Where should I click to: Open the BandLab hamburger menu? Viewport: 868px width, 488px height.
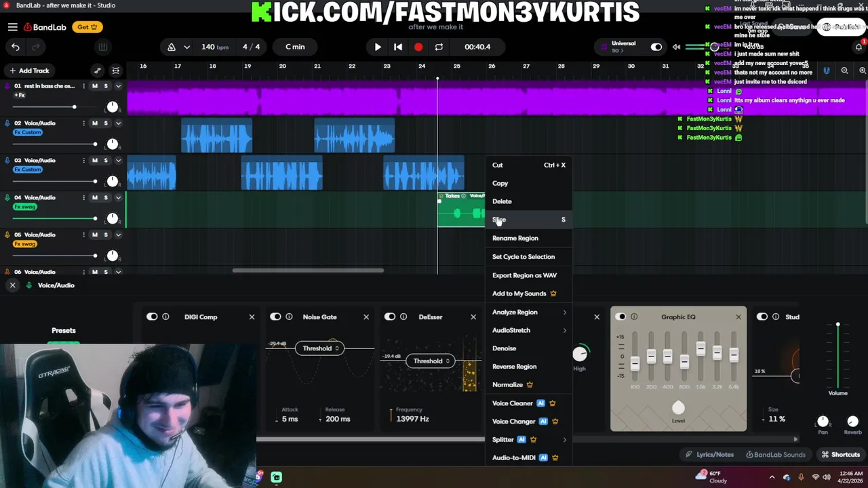pos(13,27)
